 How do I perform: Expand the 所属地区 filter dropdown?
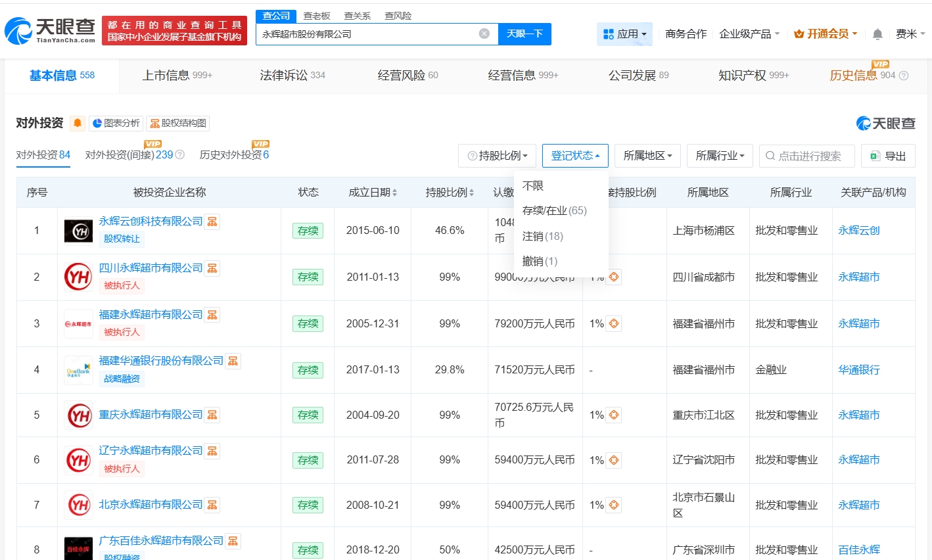pos(647,156)
